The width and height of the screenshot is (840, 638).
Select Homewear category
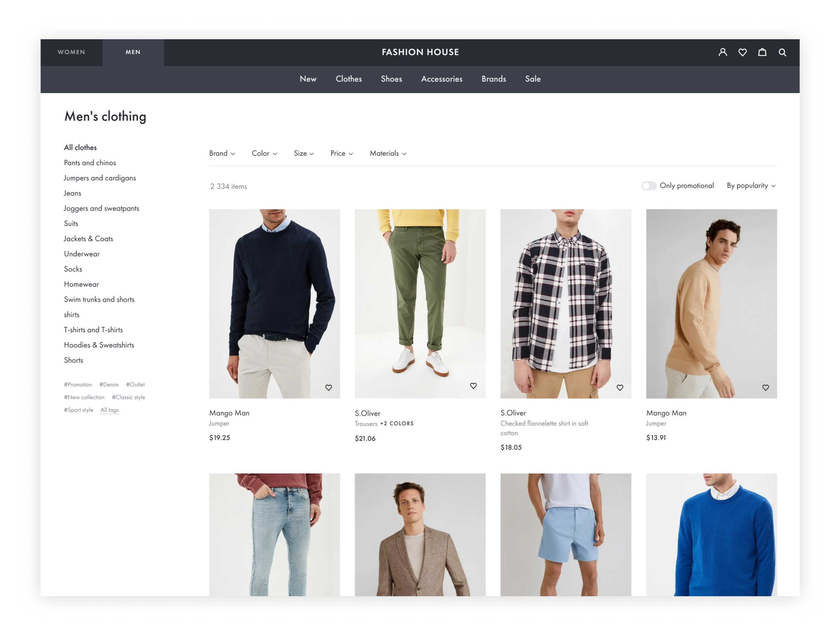81,284
